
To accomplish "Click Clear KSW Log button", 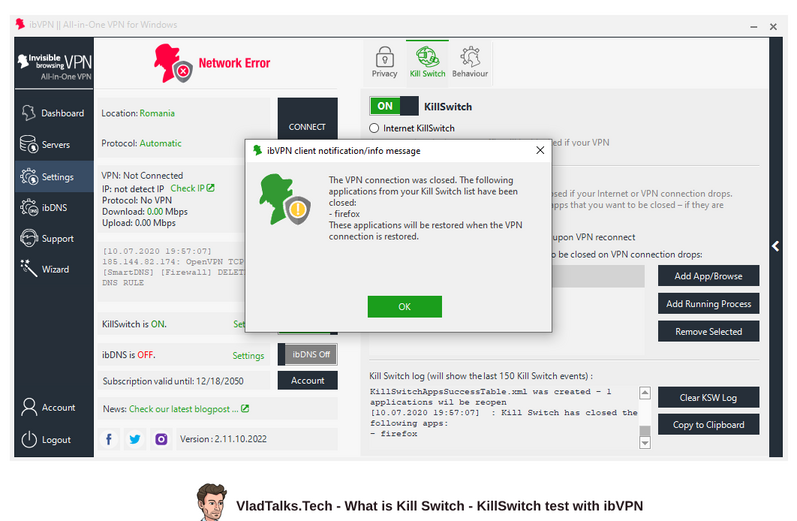I will point(709,397).
